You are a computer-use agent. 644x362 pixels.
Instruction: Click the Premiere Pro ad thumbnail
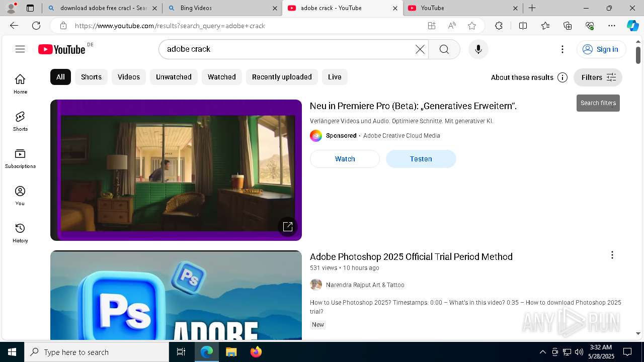pyautogui.click(x=176, y=170)
